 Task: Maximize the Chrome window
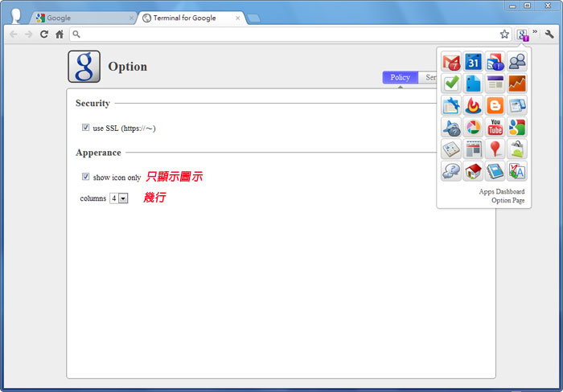click(527, 6)
